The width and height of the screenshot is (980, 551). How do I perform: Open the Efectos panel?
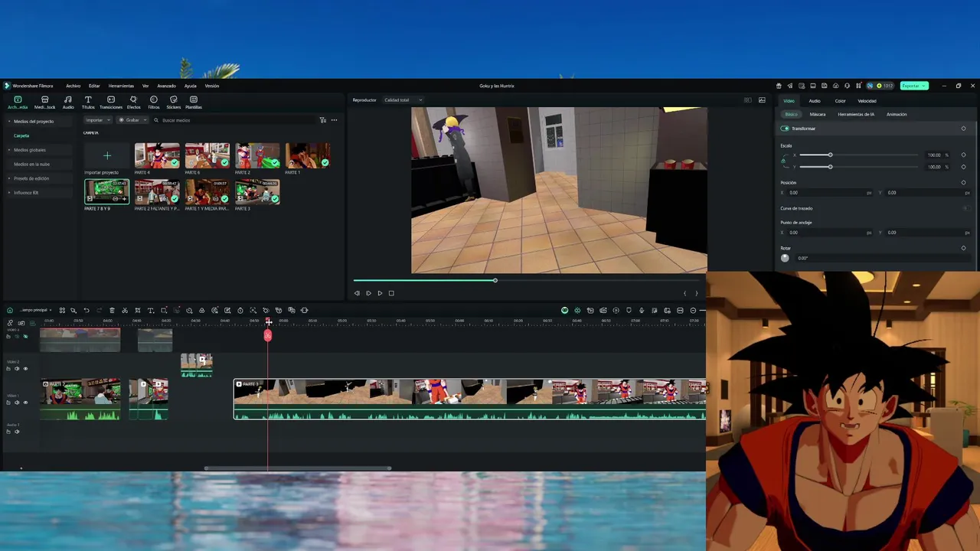click(133, 103)
